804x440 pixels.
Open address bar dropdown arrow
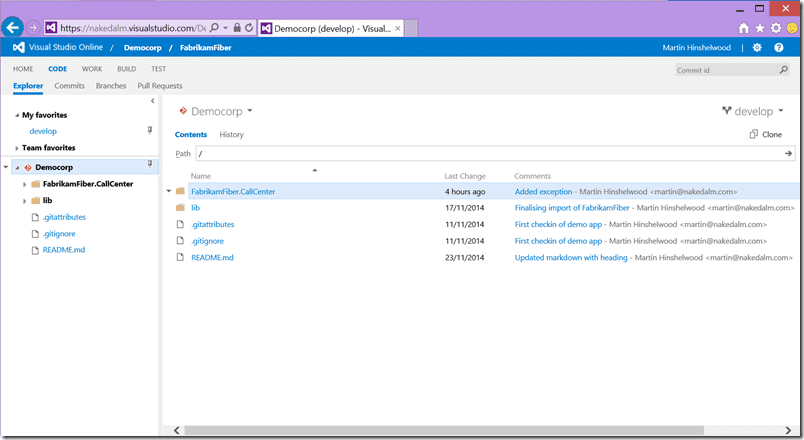[x=225, y=28]
